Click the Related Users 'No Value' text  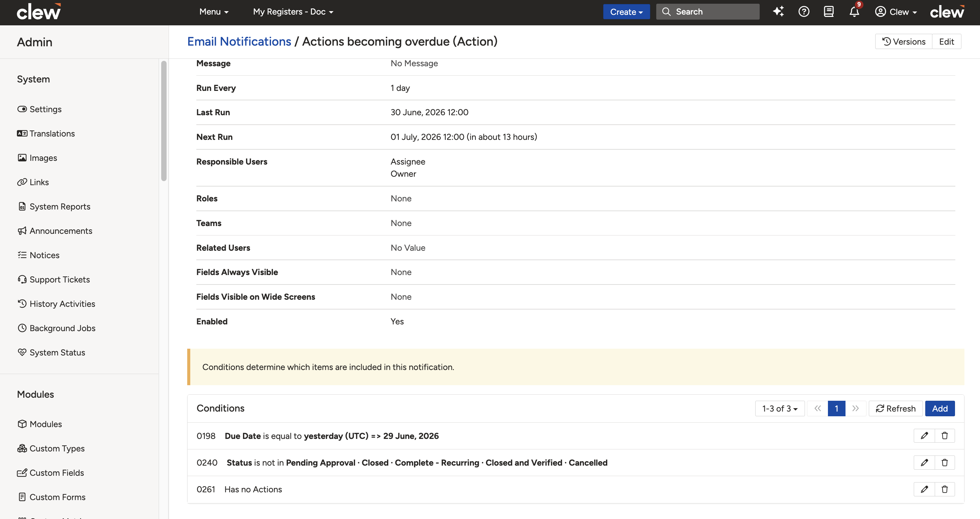click(x=408, y=248)
